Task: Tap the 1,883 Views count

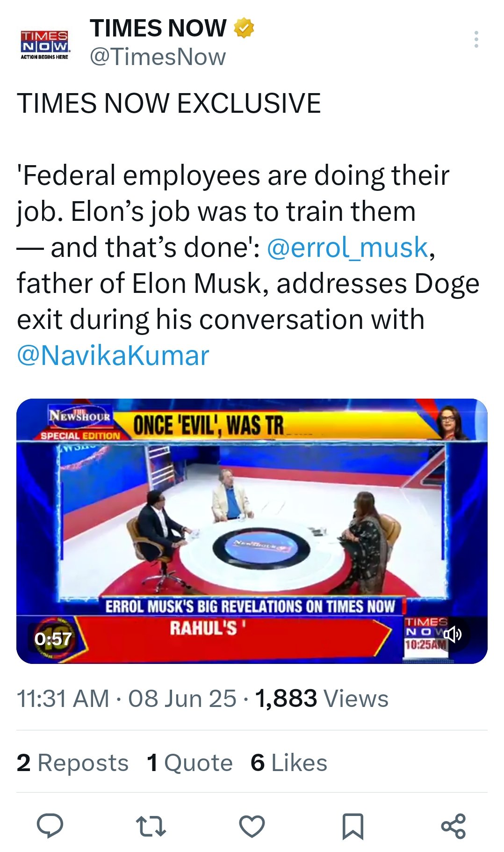Action: [x=322, y=699]
